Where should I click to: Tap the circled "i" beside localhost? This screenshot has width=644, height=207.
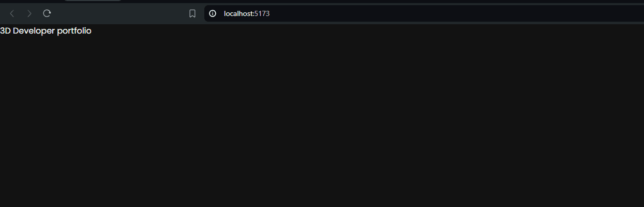[213, 13]
